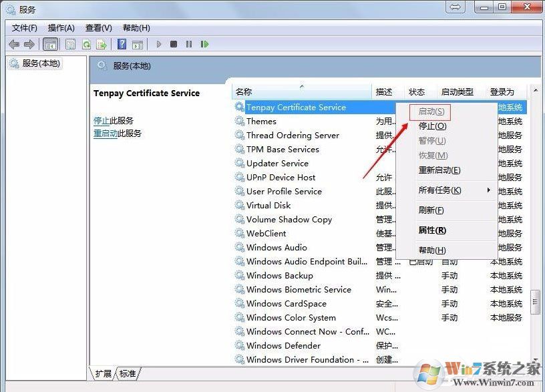Open Properties via the toolbar icon
The height and width of the screenshot is (392, 545).
tap(70, 43)
